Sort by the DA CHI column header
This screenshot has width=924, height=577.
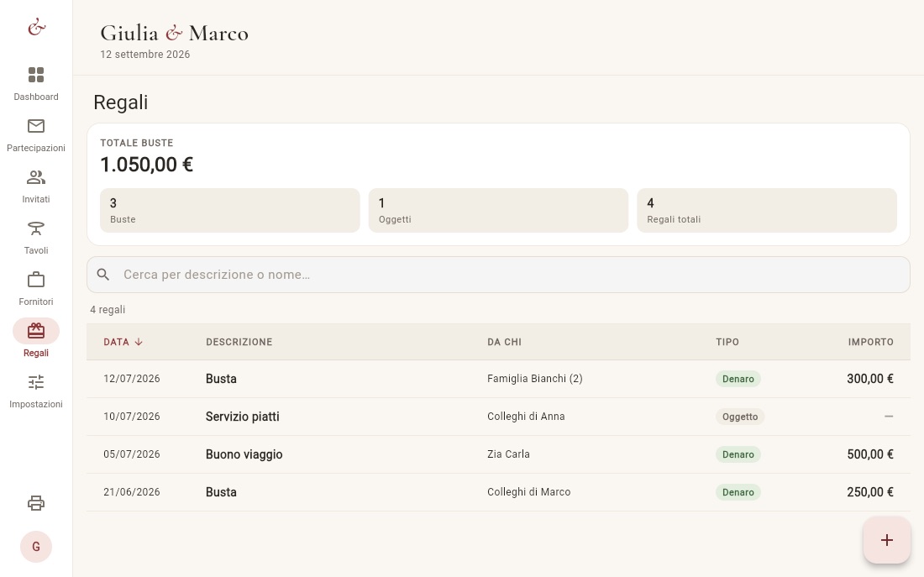pyautogui.click(x=505, y=342)
